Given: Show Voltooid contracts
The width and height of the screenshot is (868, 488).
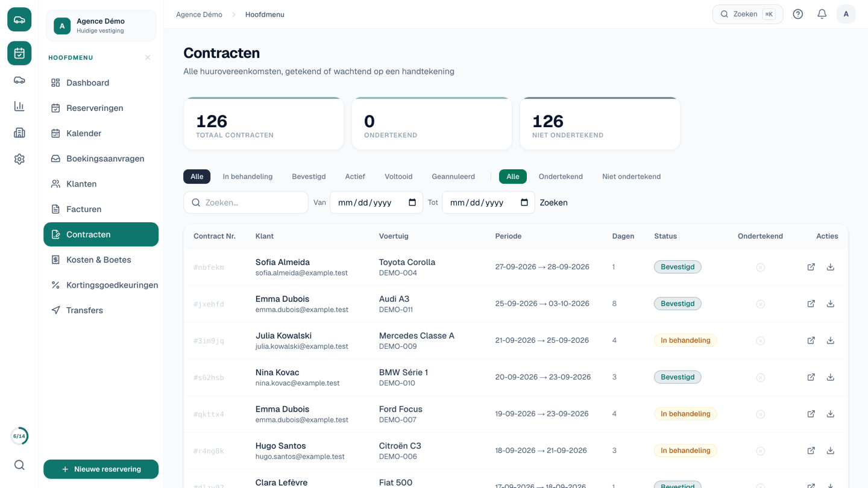Looking at the screenshot, I should tap(398, 177).
